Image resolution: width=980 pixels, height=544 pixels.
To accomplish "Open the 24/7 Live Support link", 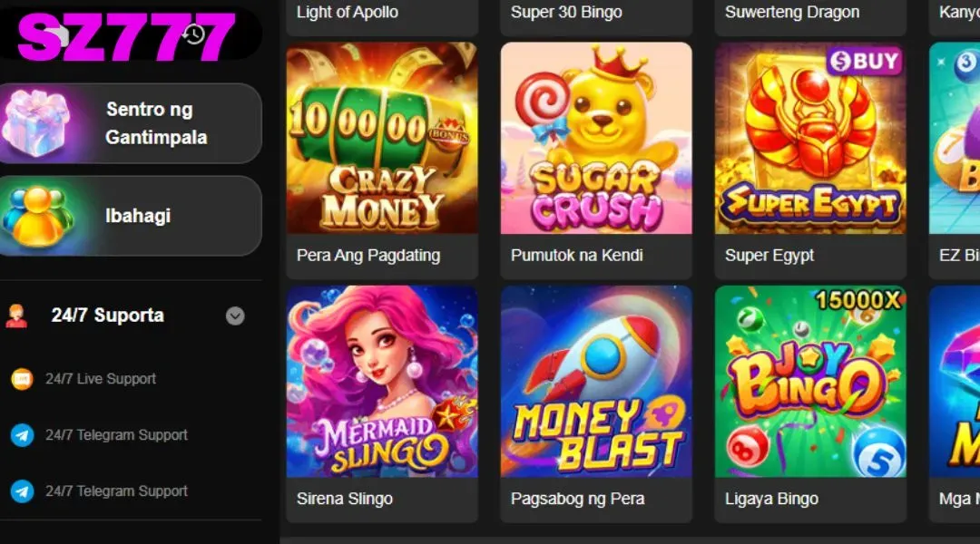I will click(x=101, y=379).
